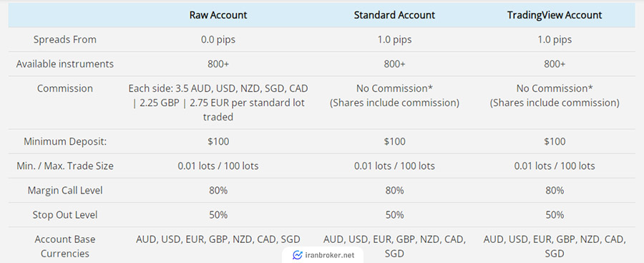Select the Minimum Deposit row label
The width and height of the screenshot is (644, 263).
65,142
